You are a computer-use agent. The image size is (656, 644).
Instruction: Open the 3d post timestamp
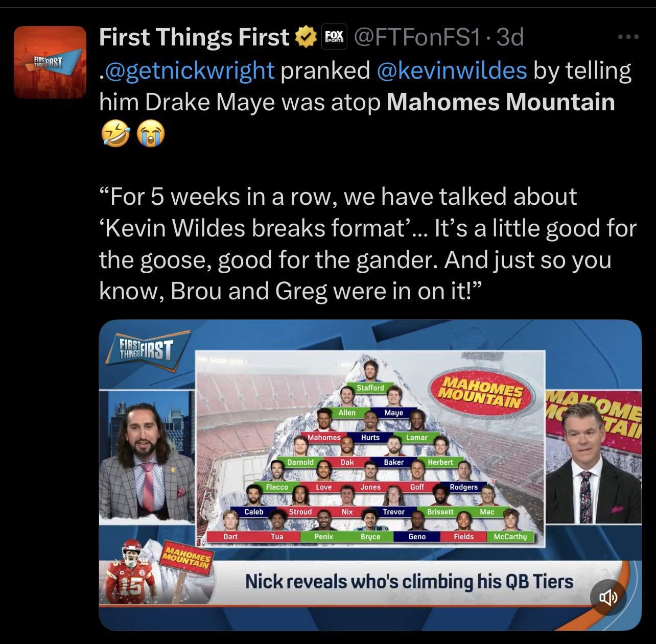[510, 37]
